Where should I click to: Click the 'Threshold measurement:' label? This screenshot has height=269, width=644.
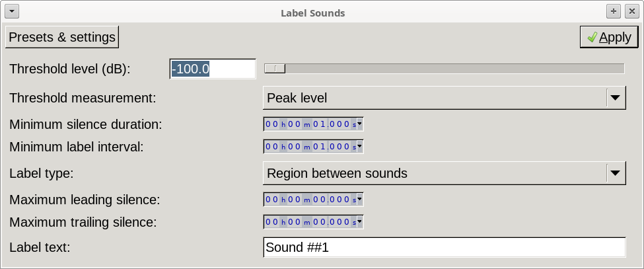[x=83, y=98]
